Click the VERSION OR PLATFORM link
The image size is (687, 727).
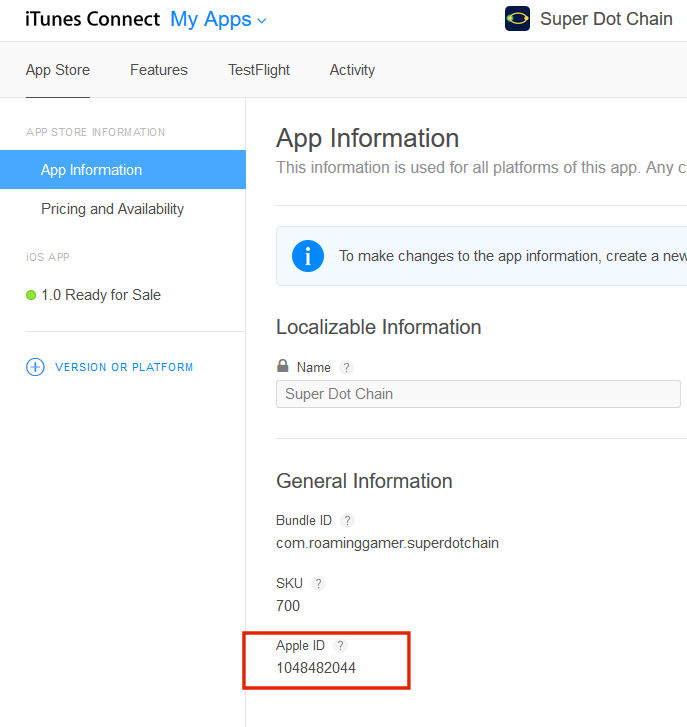click(x=124, y=367)
